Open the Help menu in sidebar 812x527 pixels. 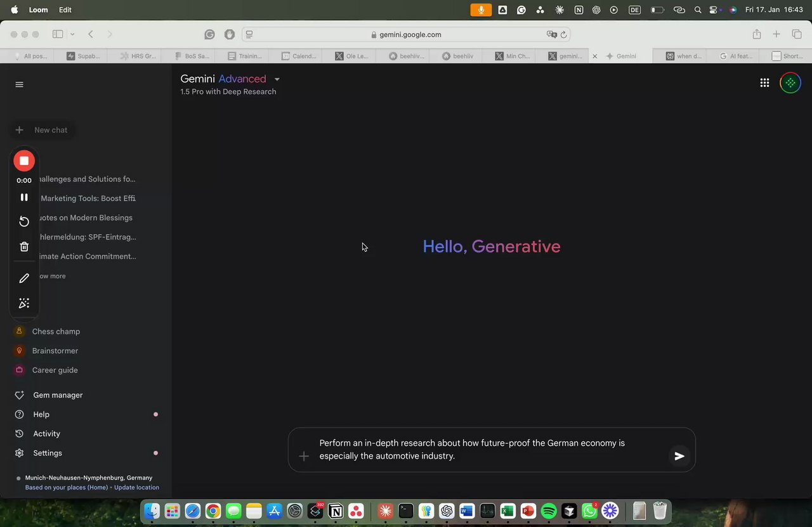pos(41,415)
